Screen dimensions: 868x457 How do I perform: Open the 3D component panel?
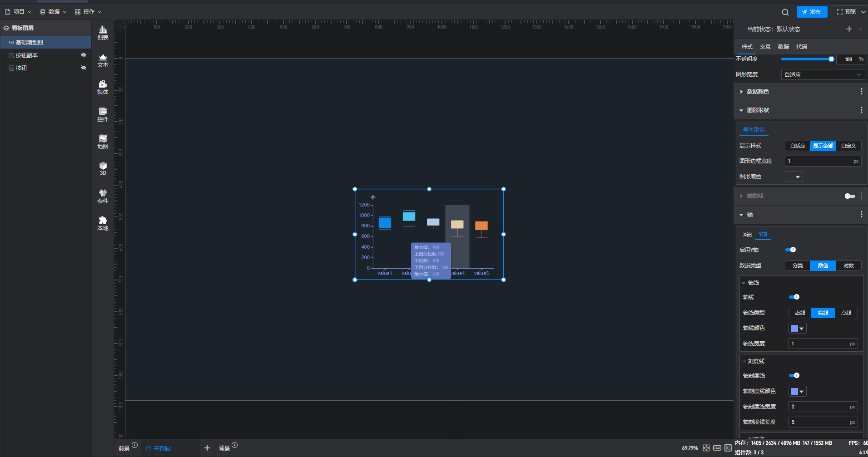pos(103,168)
